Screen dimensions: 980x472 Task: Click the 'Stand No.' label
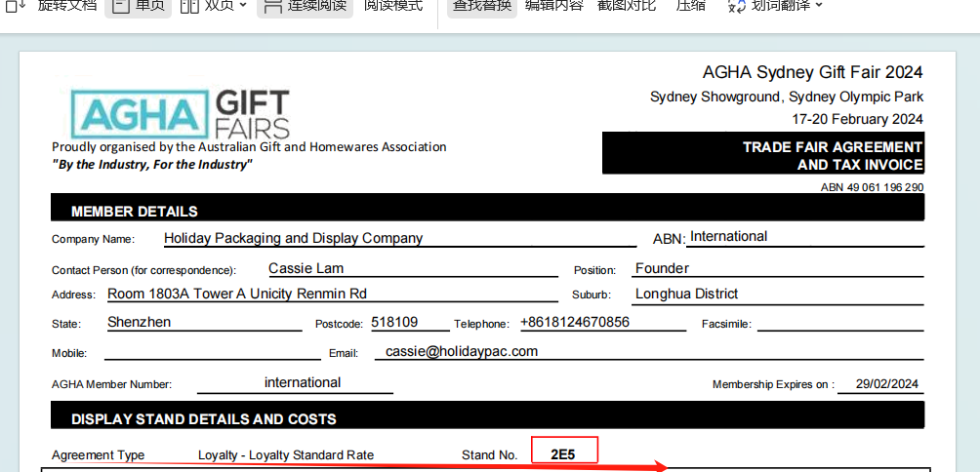click(489, 455)
